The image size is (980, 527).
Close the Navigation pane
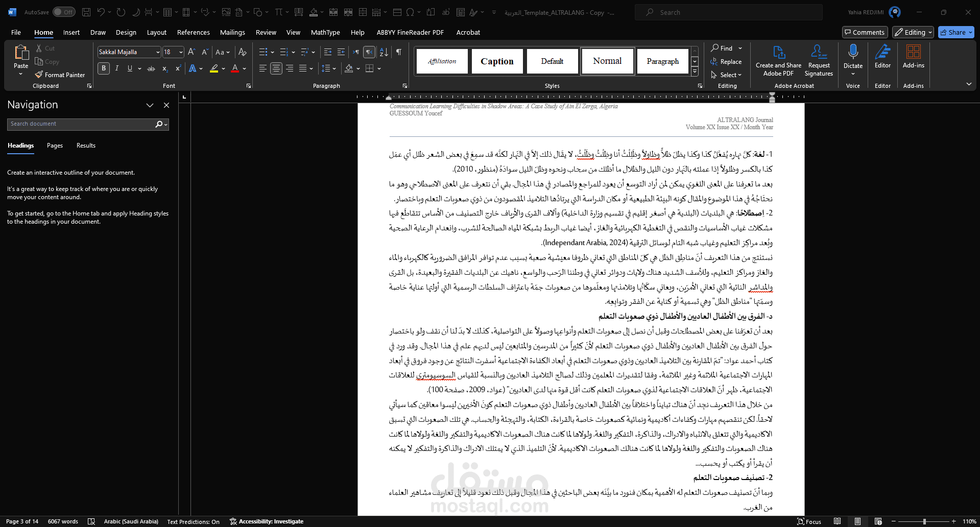[x=166, y=105]
